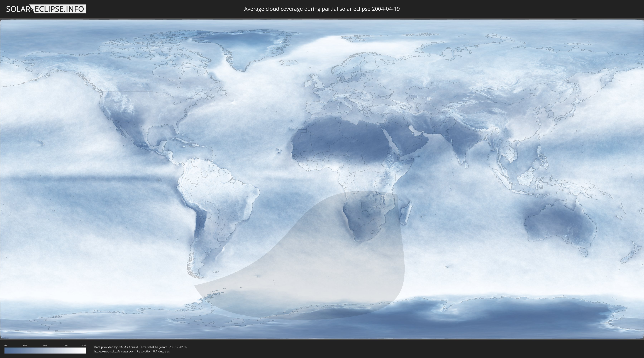The image size is (644, 358).
Task: Click the 0% legend label
Action: 6,345
